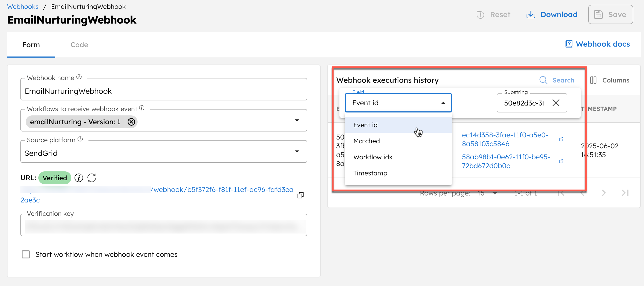Jump to last page with pagination icon
644x286 pixels.
[x=626, y=193]
